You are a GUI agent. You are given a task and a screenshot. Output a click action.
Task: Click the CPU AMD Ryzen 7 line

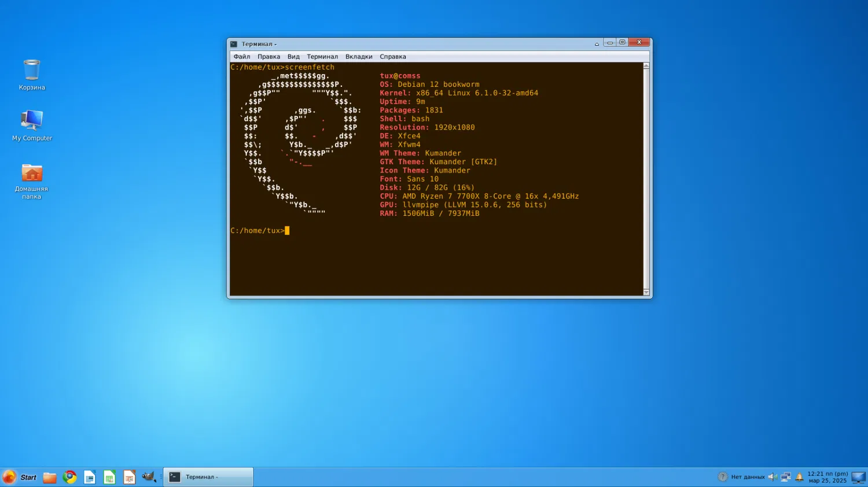479,197
